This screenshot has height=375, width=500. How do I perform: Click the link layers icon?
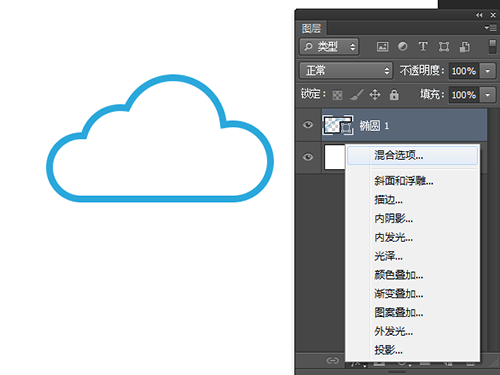[x=333, y=360]
